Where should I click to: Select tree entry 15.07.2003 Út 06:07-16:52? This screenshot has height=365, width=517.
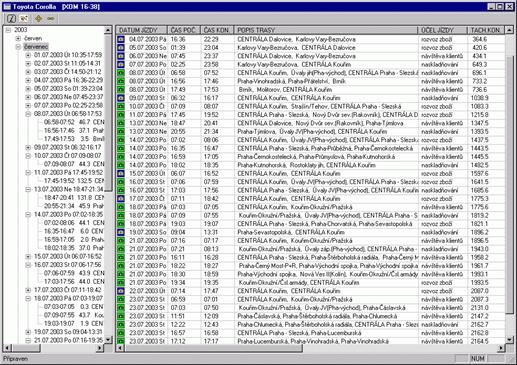click(x=68, y=256)
